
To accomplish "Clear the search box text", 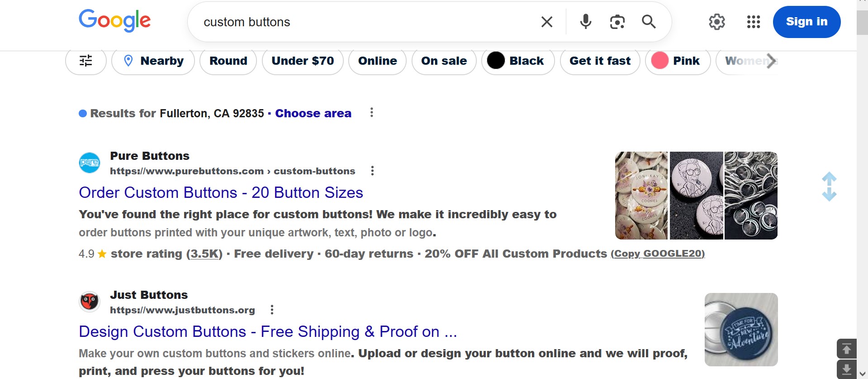I will (x=547, y=22).
